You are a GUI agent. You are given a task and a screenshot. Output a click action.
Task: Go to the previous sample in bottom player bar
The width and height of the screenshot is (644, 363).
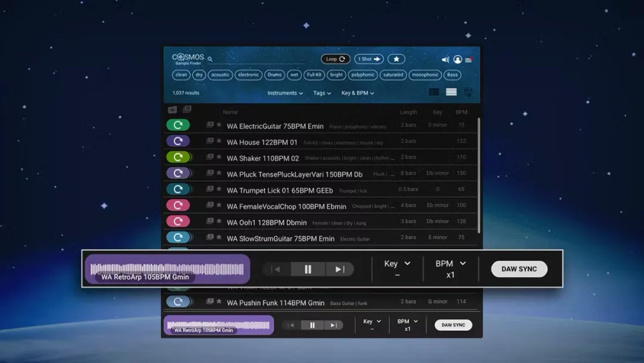[291, 325]
